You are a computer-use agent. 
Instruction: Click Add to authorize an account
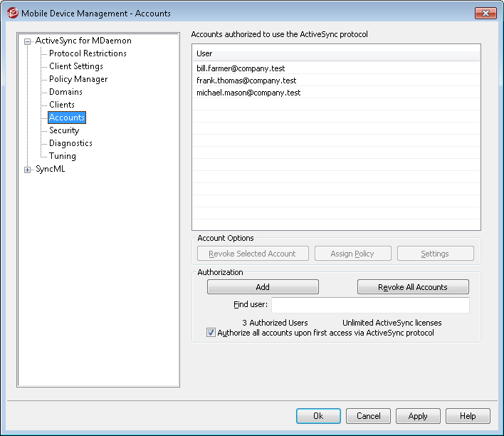tap(263, 286)
